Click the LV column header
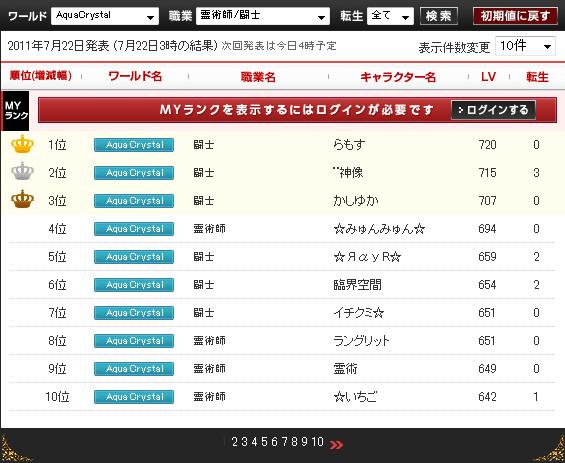Viewport: 565px width, 463px height. [489, 76]
